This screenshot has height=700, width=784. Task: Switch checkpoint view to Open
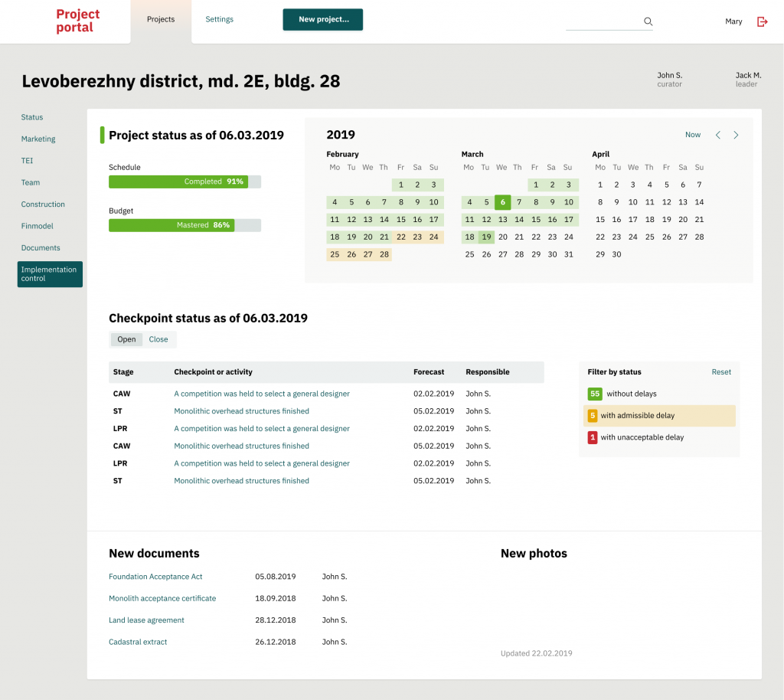(126, 339)
